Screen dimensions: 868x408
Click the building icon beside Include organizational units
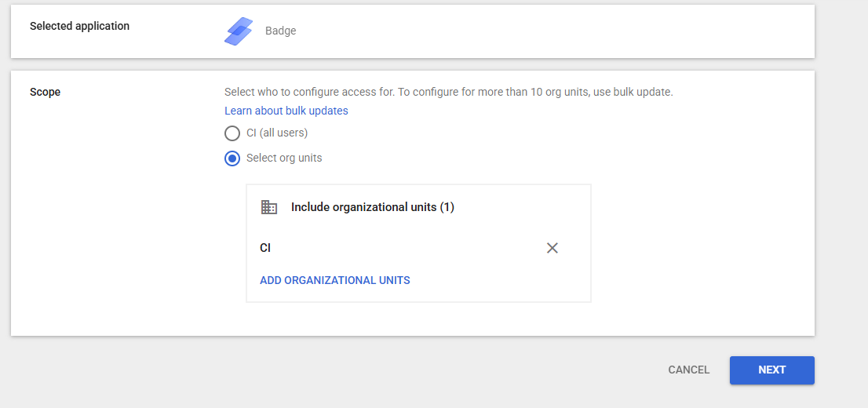[x=269, y=207]
